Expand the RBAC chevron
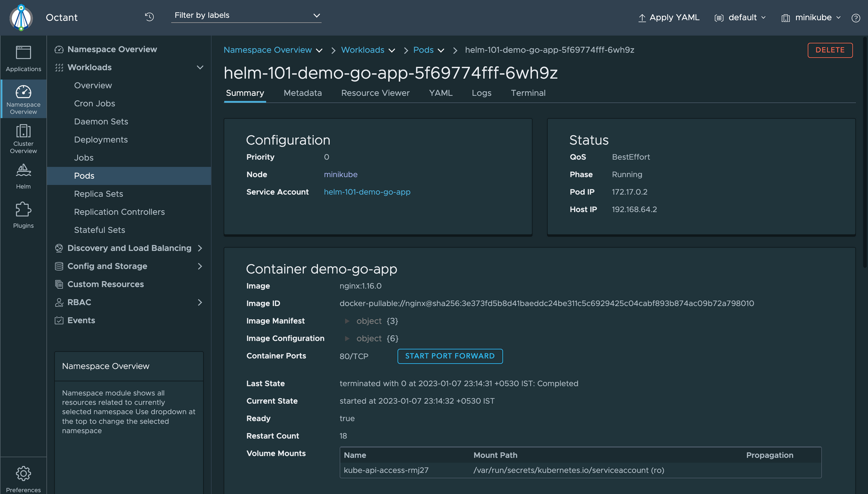The image size is (868, 494). click(x=200, y=302)
